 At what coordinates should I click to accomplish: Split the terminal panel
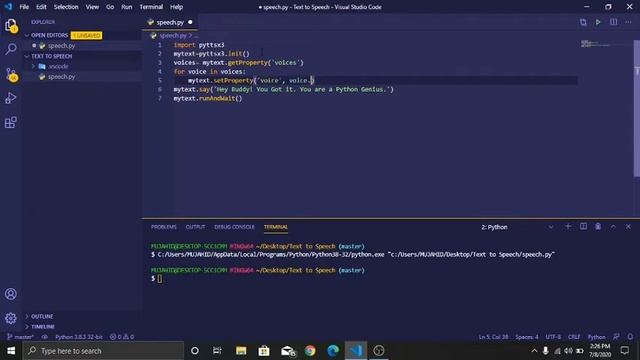click(583, 227)
